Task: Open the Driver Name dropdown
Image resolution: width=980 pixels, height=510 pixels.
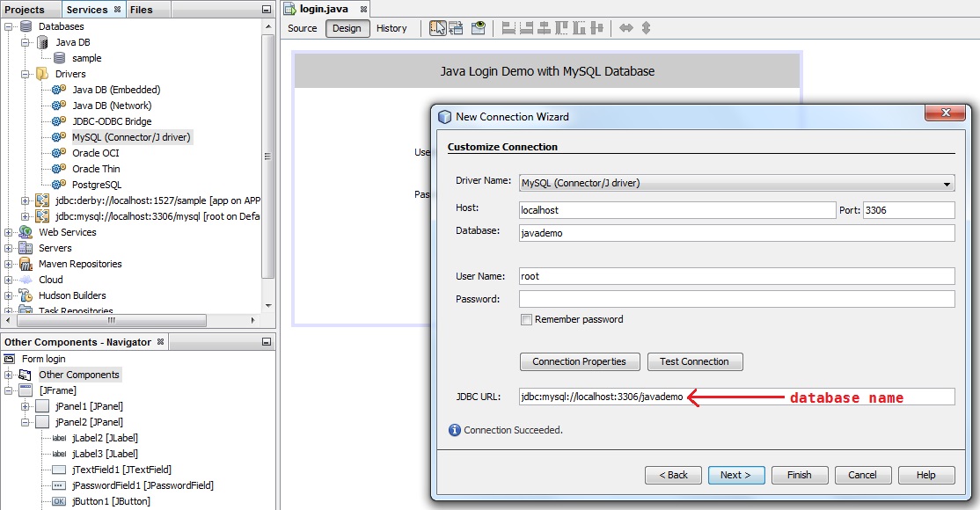Action: 947,184
